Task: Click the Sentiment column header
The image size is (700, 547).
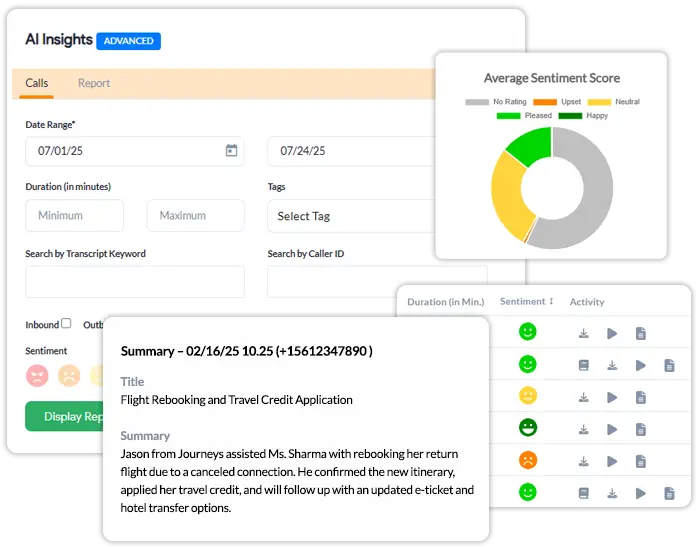Action: click(523, 301)
